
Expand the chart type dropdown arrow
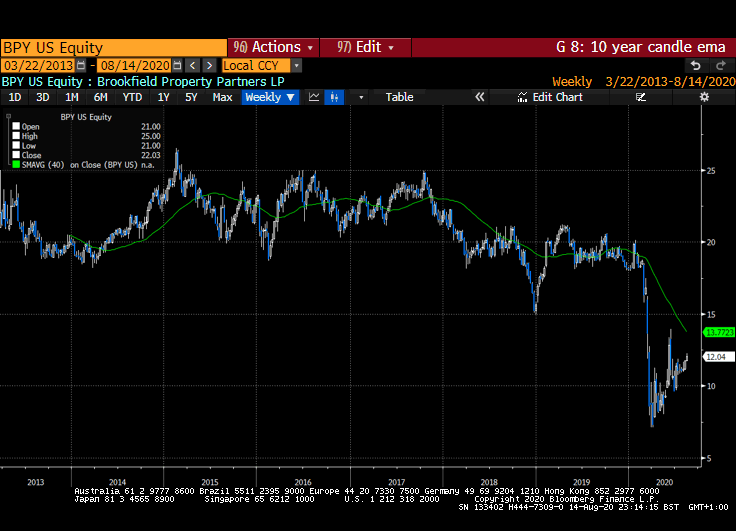click(361, 97)
